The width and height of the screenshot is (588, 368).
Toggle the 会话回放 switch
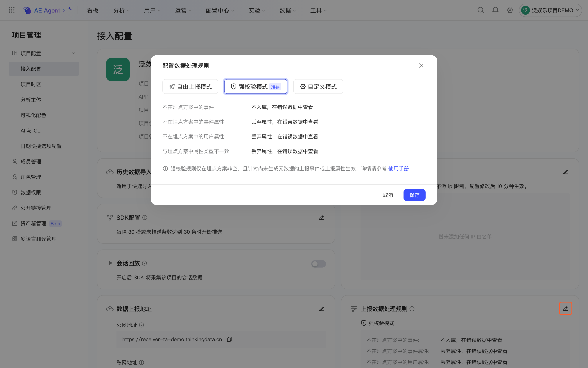tap(318, 264)
